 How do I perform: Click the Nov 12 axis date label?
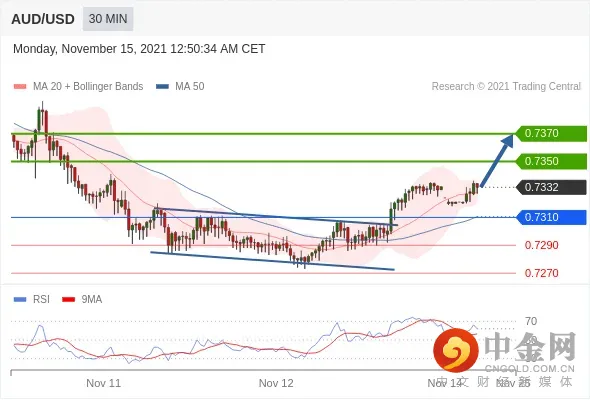coord(276,383)
